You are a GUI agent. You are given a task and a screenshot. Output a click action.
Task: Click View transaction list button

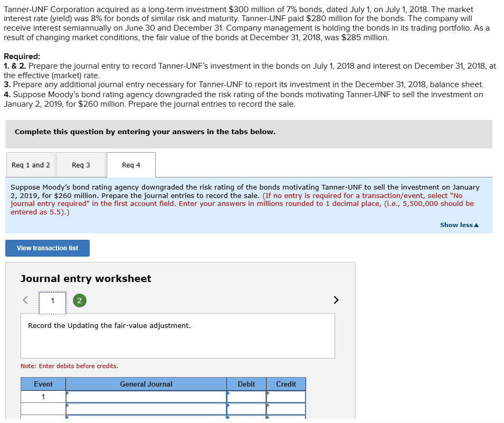(x=47, y=248)
